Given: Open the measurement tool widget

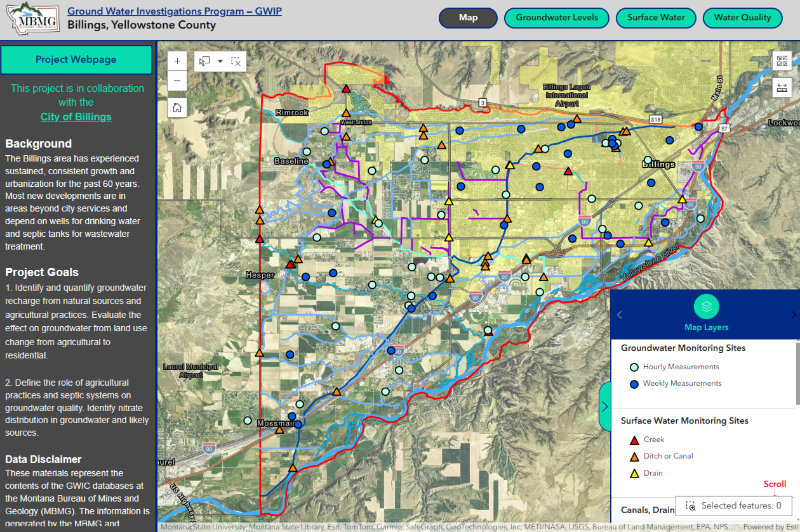Looking at the screenshot, I should click(781, 87).
